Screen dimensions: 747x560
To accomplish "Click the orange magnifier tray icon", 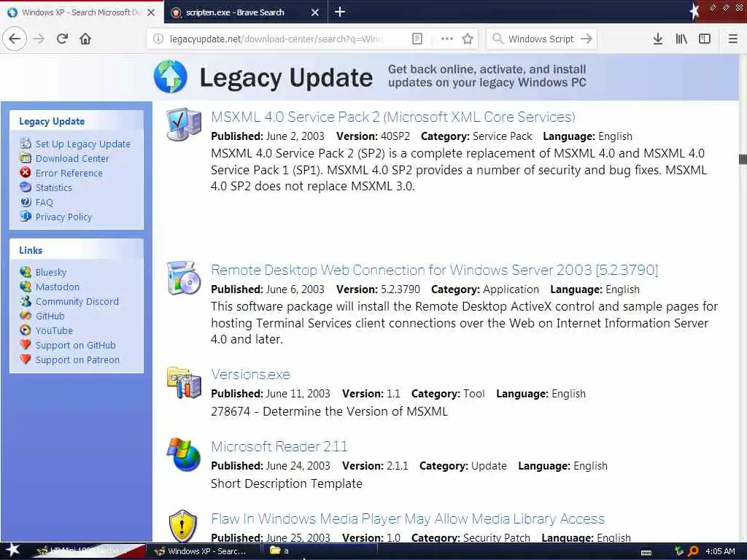I will tap(693, 551).
